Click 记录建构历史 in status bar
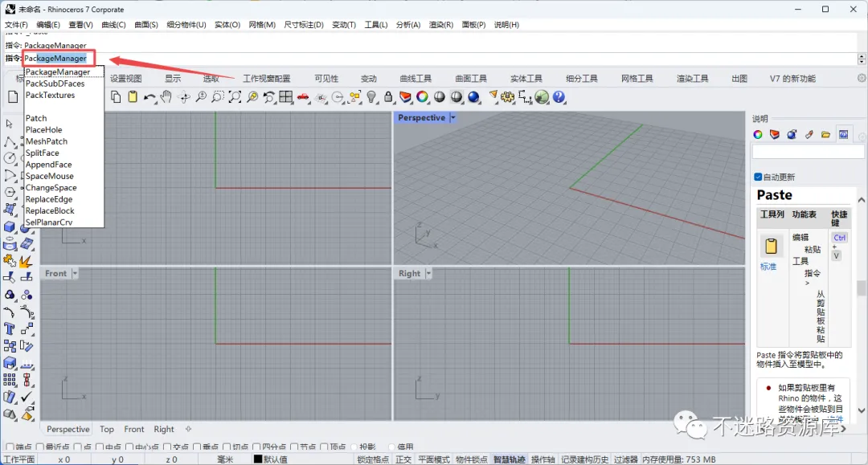Viewport: 868px width, 465px height. pyautogui.click(x=584, y=459)
